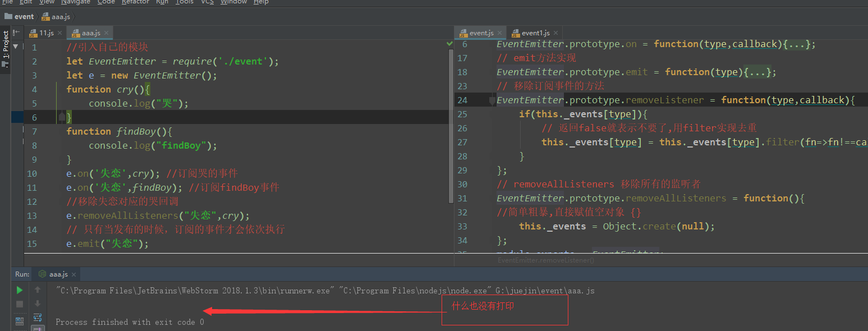Switch to the 11.js editor tab
The width and height of the screenshot is (868, 331).
pos(46,33)
